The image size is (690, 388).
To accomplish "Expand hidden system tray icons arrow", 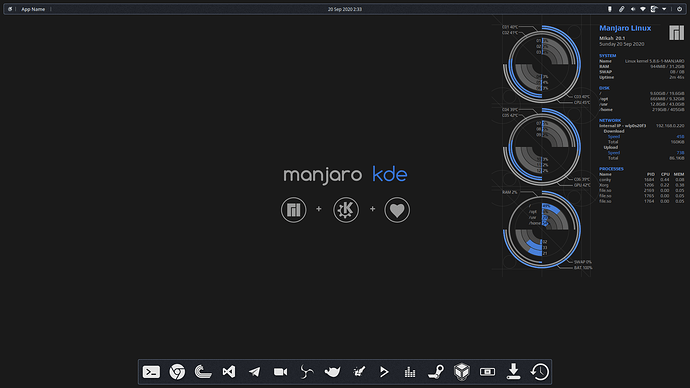I will tap(664, 9).
